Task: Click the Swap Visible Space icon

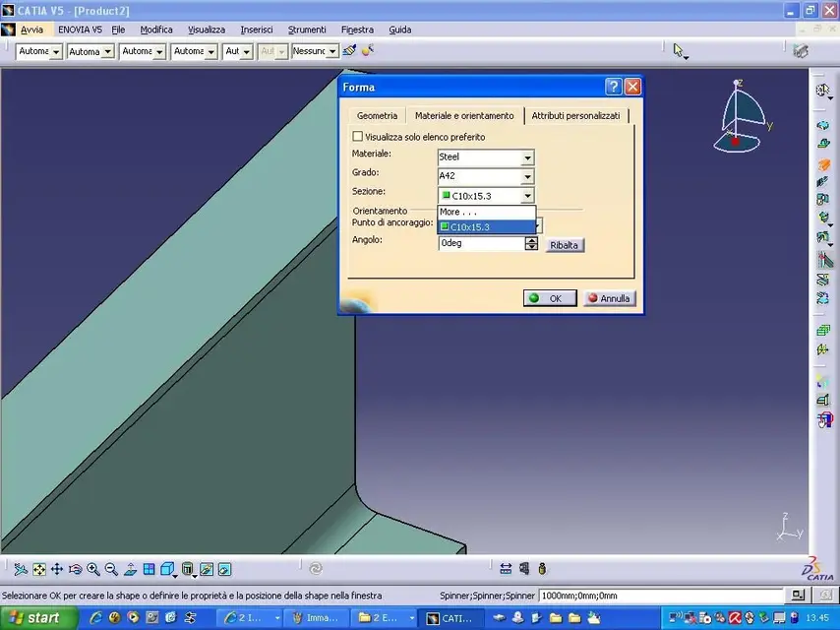Action: [225, 569]
